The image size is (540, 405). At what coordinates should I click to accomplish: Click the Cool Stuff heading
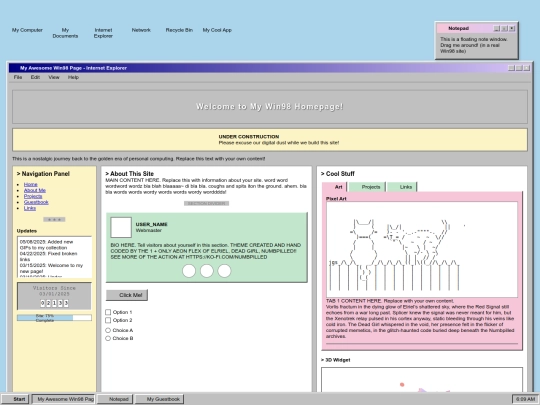338,174
